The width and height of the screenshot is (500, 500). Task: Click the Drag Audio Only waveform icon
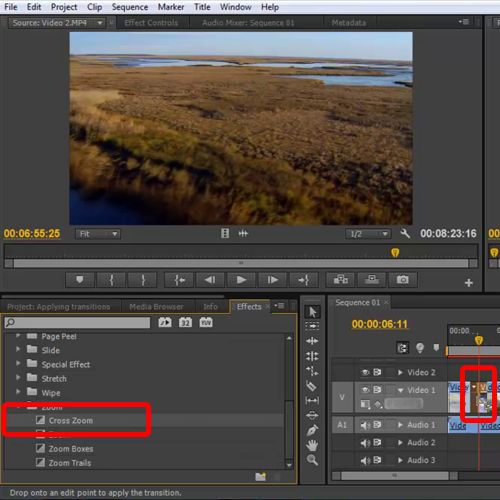pos(243,234)
